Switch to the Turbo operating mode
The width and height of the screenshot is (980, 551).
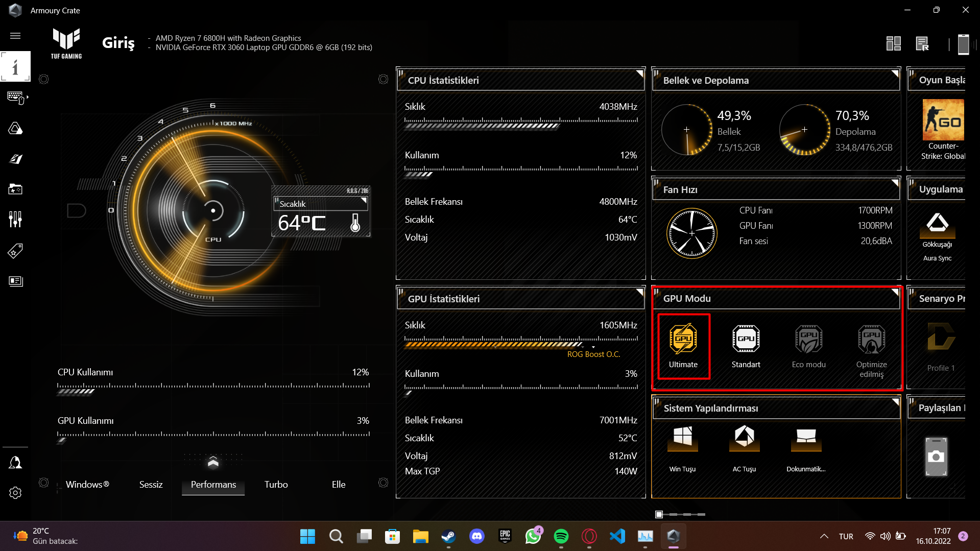[276, 485]
